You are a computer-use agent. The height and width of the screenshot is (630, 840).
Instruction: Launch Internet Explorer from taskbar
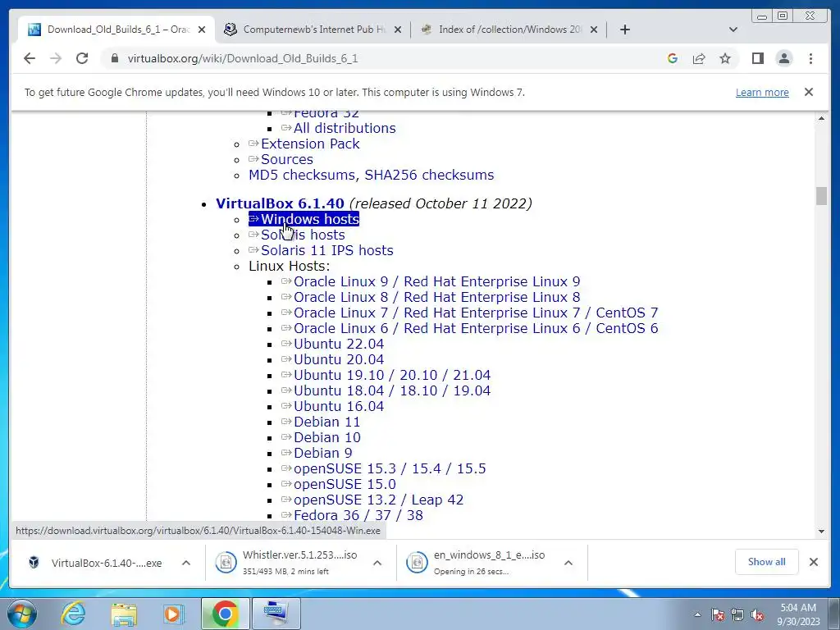click(73, 614)
